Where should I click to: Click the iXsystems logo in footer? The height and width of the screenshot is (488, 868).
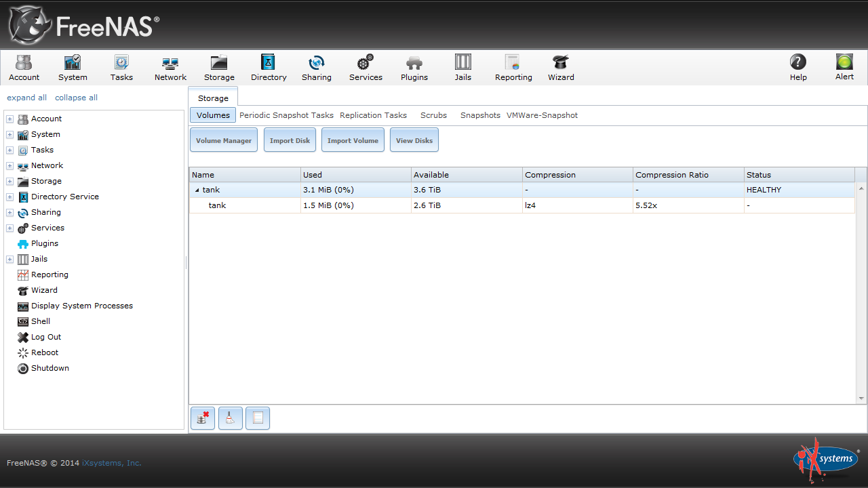[x=827, y=459]
